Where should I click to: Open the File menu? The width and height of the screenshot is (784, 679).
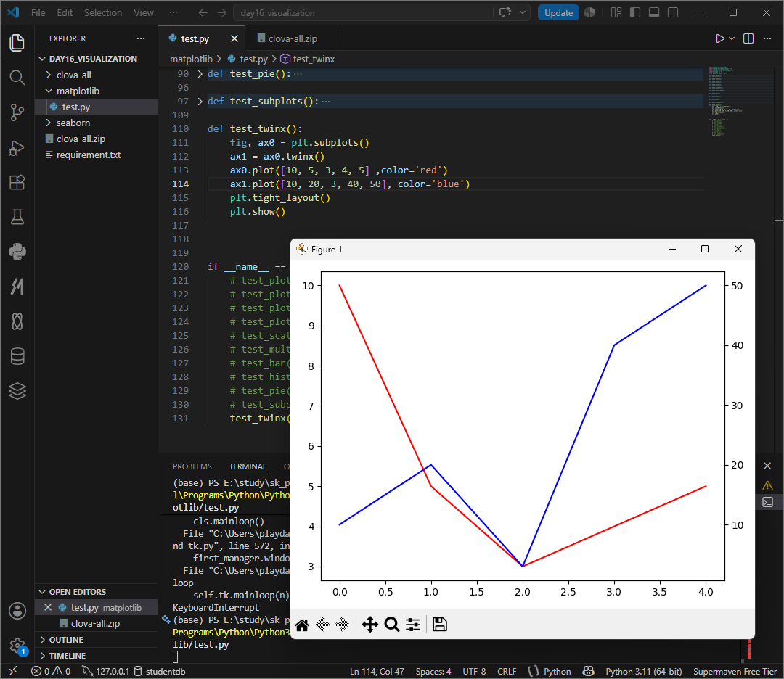pos(38,12)
